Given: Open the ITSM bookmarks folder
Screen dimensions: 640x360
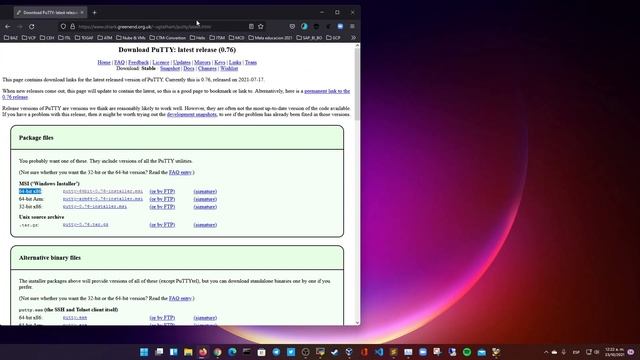Looking at the screenshot, I should [x=217, y=38].
